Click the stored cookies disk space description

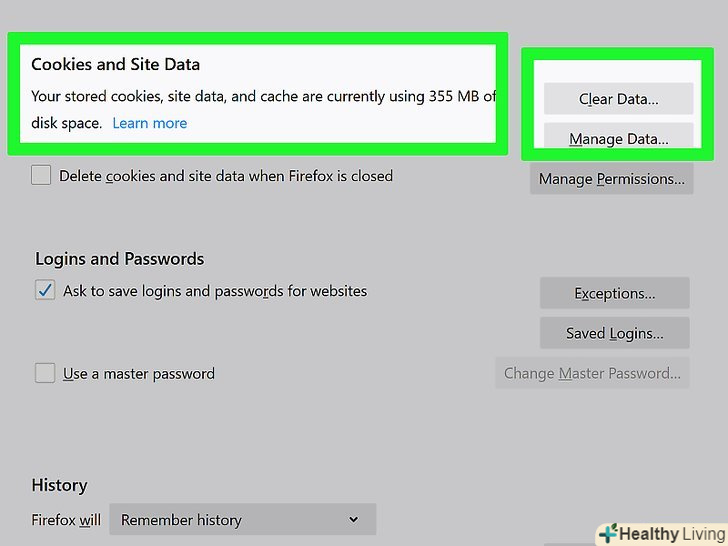pyautogui.click(x=263, y=97)
